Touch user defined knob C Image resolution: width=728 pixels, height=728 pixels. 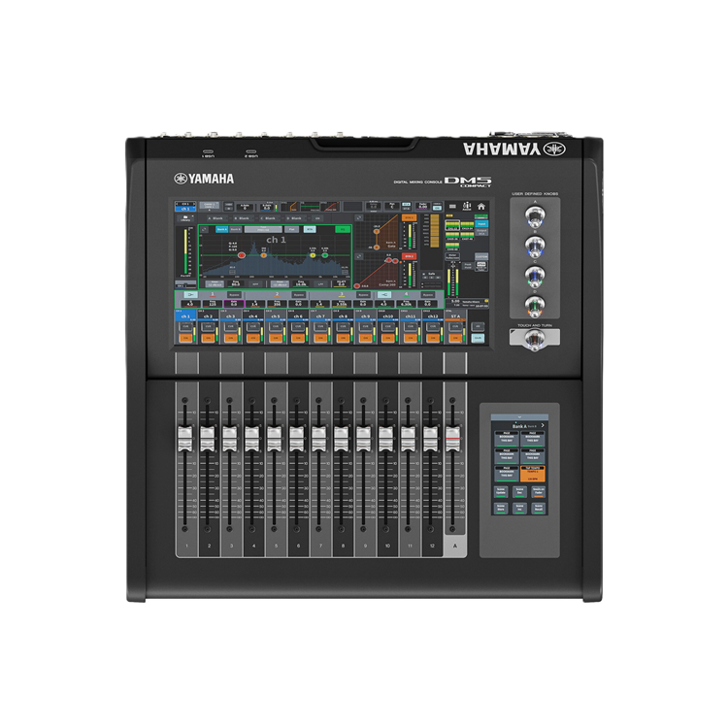coord(535,277)
